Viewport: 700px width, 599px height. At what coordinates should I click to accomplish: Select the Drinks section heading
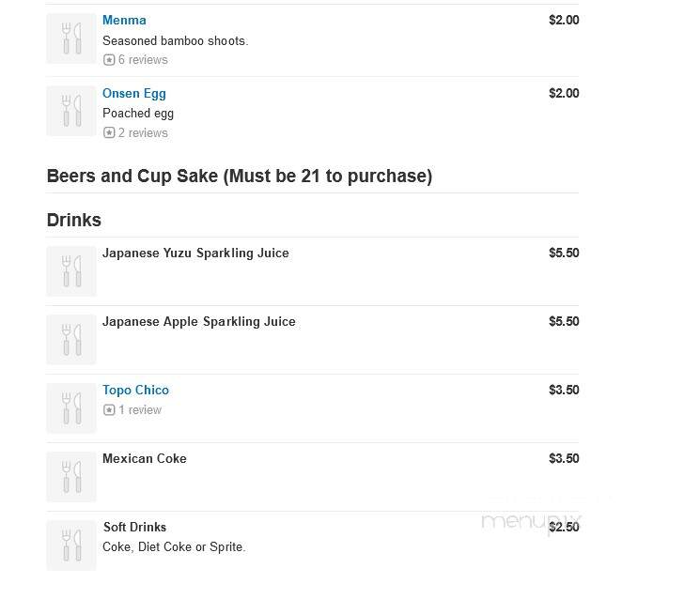pyautogui.click(x=74, y=220)
